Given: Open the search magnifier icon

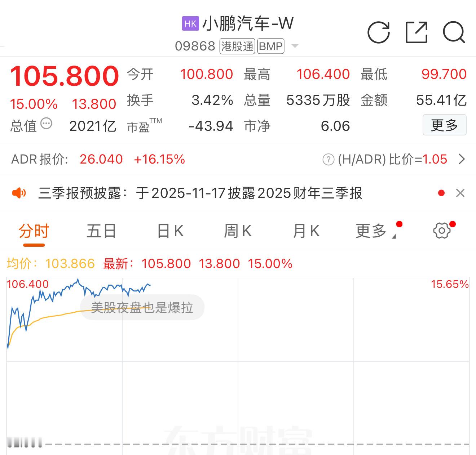Looking at the screenshot, I should 454,32.
